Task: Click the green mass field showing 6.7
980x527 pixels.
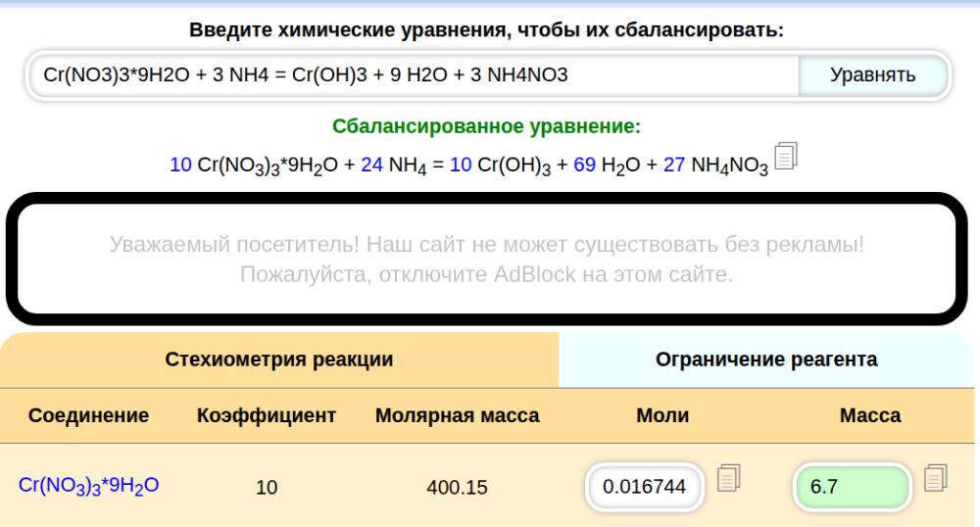Action: 851,486
